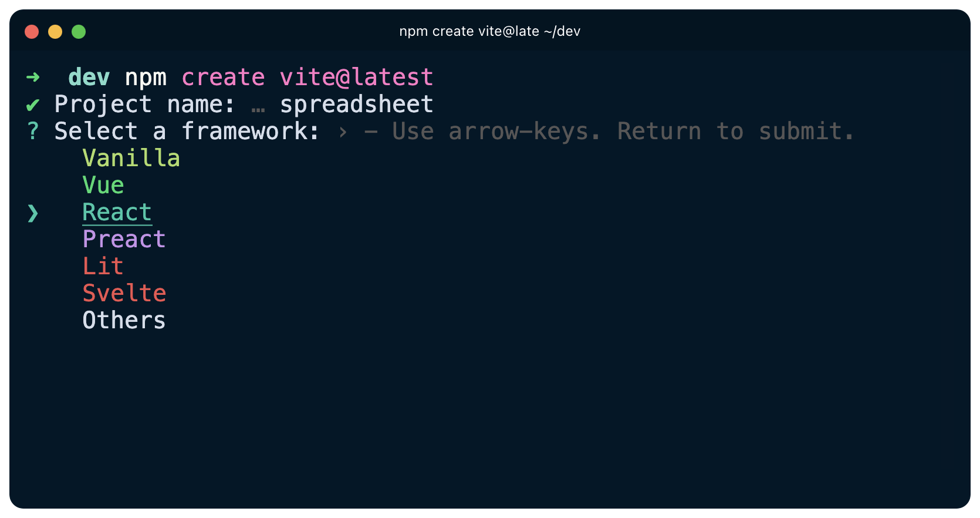Click the green maximize window button
980x518 pixels.
[79, 32]
